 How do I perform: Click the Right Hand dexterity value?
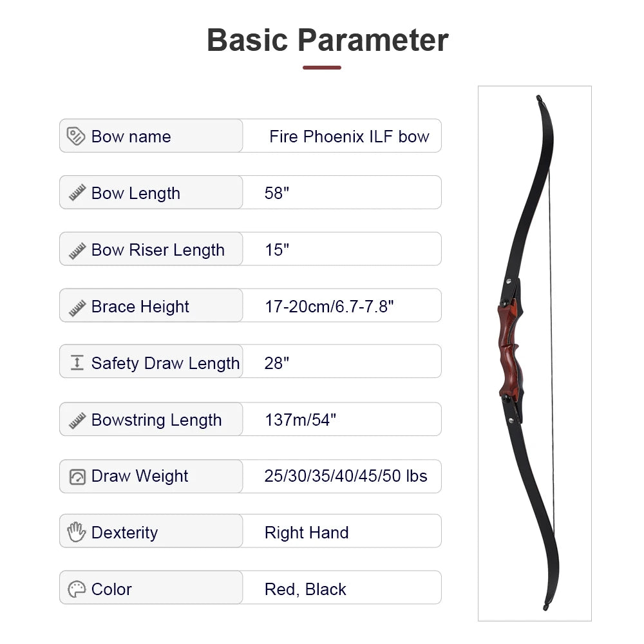[x=307, y=533]
